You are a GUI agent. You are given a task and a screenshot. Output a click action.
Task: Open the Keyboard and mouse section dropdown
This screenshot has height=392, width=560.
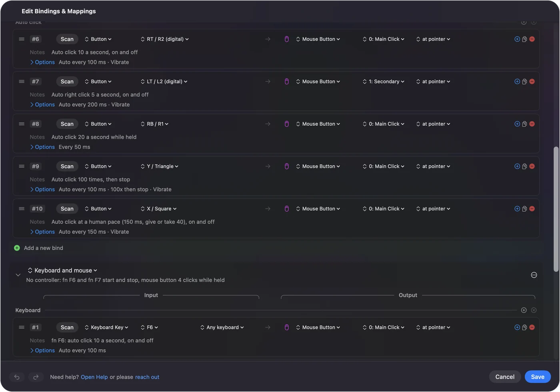point(62,271)
